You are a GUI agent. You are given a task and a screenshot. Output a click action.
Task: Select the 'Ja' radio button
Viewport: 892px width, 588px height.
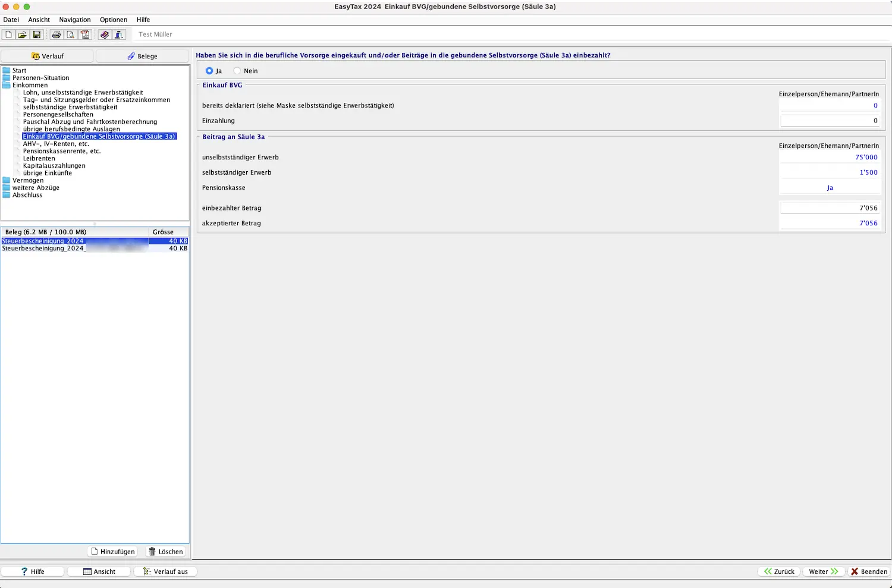[x=209, y=71]
